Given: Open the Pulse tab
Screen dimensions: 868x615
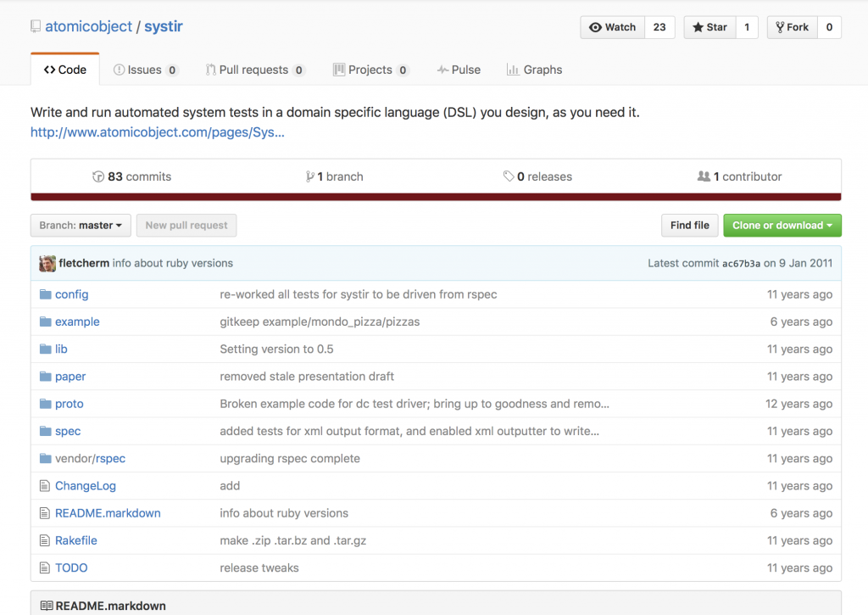Looking at the screenshot, I should [x=459, y=70].
